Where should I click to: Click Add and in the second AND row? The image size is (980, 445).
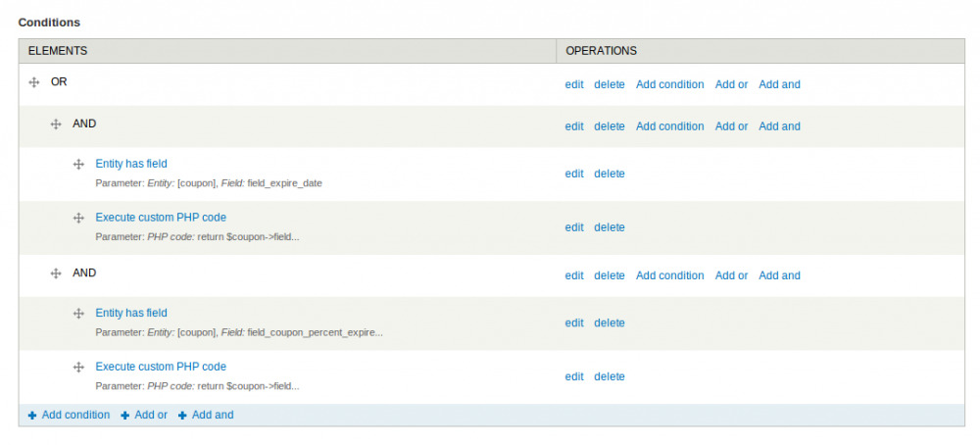(x=779, y=275)
